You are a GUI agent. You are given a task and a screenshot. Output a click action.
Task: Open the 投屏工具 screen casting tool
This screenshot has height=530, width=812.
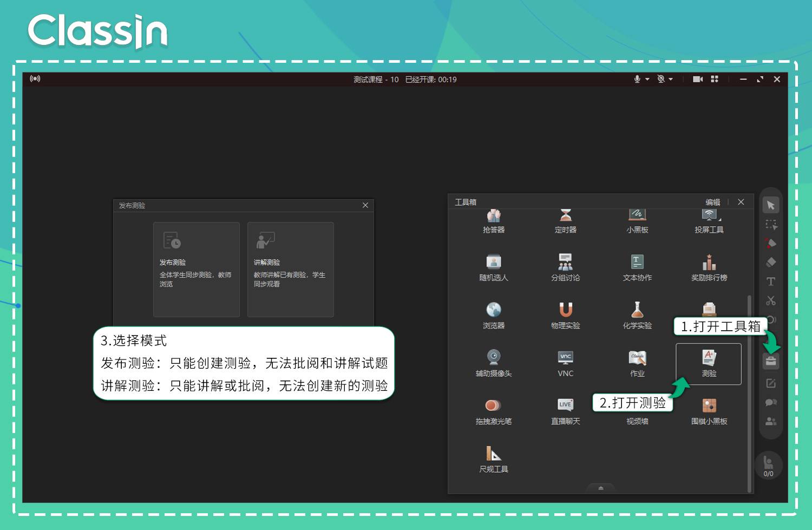709,221
